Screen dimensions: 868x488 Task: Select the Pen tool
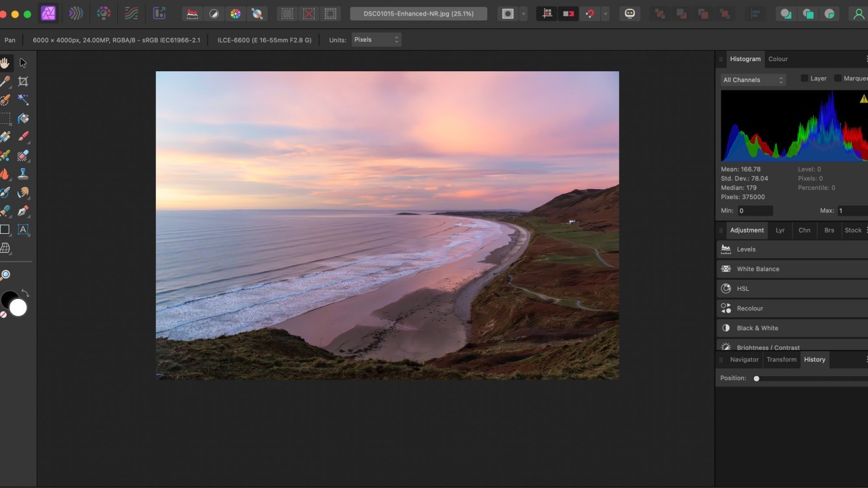23,211
